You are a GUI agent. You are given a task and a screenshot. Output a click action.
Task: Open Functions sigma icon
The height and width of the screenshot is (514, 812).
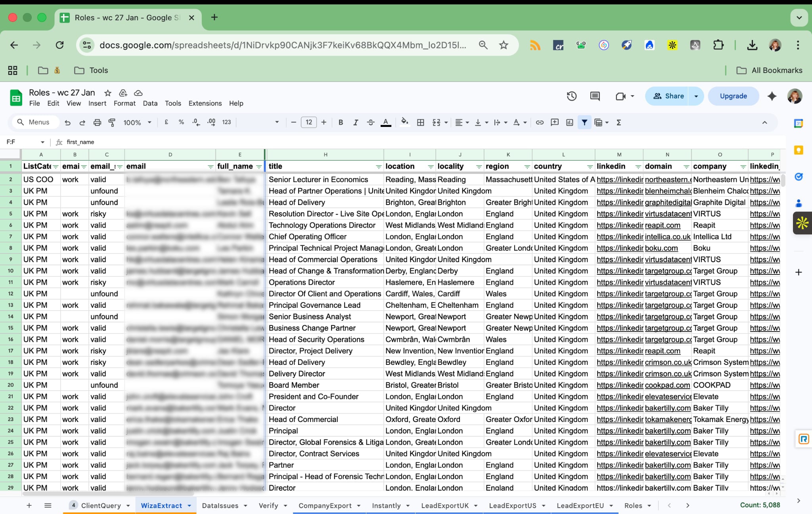619,123
